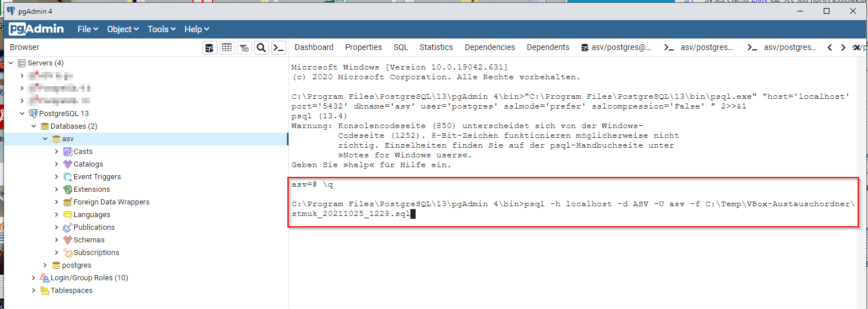The height and width of the screenshot is (309, 868).
Task: Switch to the Dependencies tab
Action: point(490,47)
